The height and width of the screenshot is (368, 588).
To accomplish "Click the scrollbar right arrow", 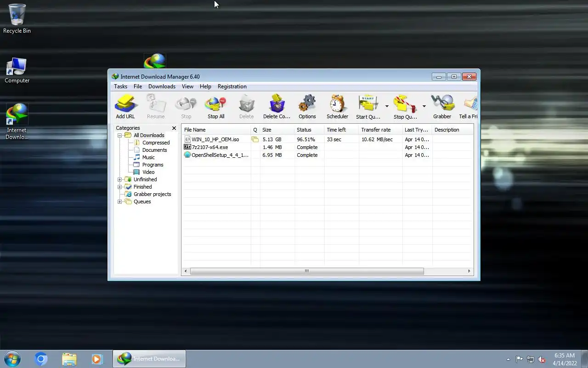I will (469, 271).
